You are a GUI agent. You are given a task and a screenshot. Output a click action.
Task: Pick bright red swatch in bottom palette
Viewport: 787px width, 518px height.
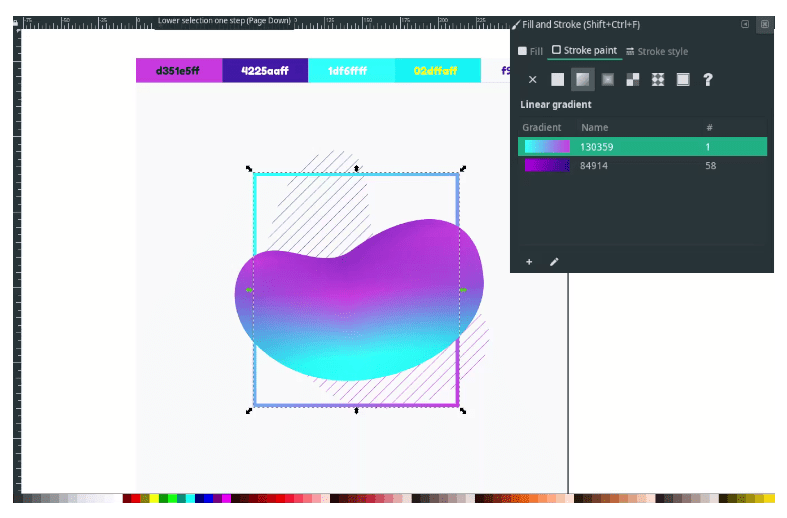point(136,498)
